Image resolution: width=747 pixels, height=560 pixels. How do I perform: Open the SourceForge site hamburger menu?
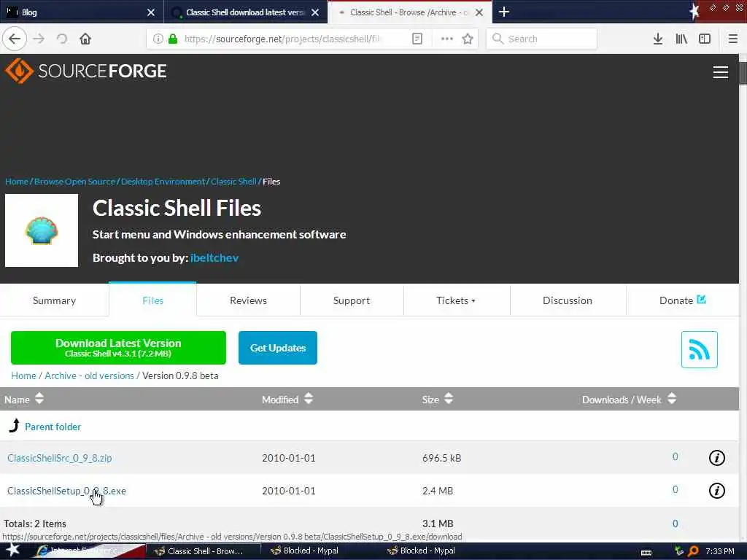click(x=720, y=72)
